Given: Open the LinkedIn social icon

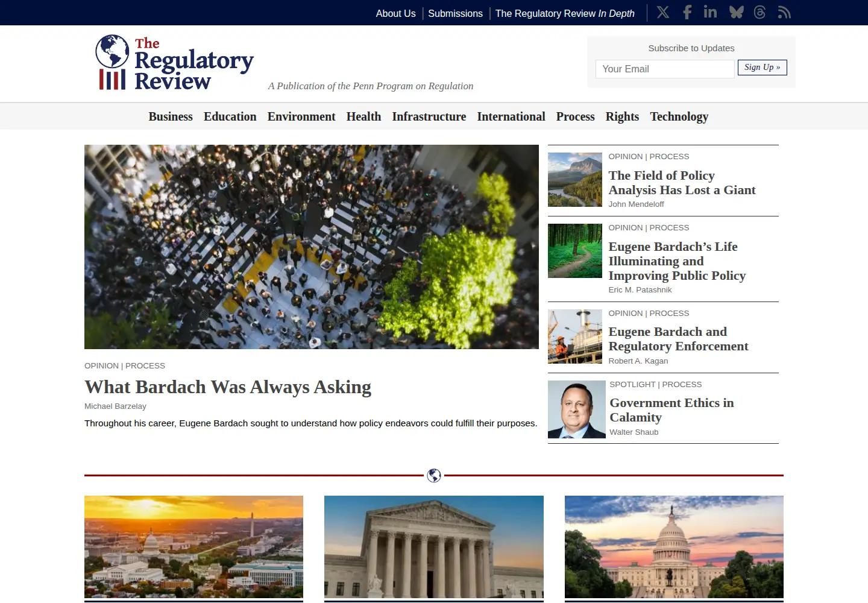Looking at the screenshot, I should click(x=710, y=12).
